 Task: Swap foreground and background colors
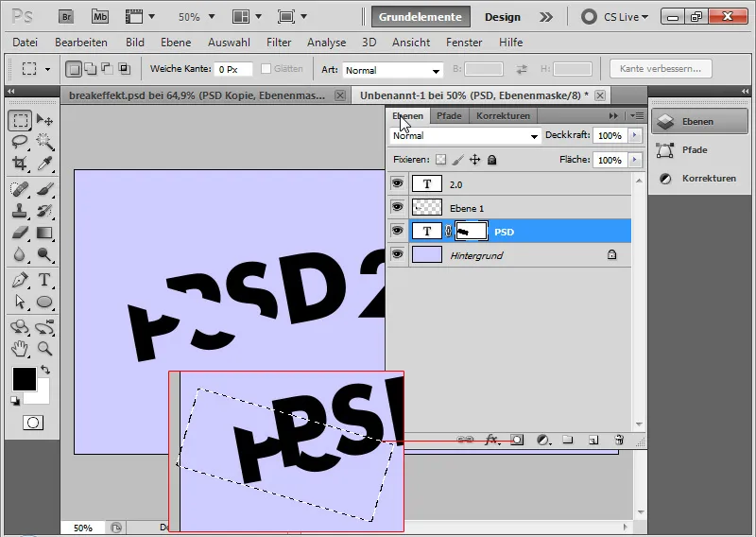[x=45, y=370]
